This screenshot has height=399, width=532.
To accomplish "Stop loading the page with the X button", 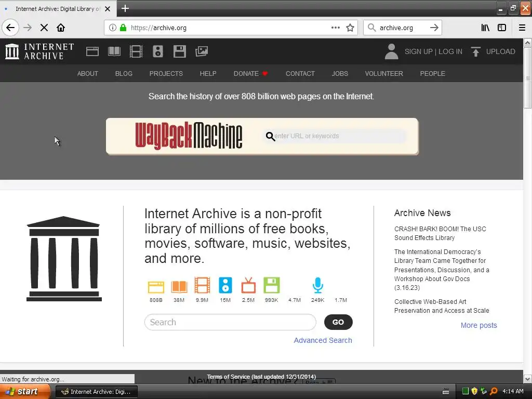I will click(x=44, y=28).
